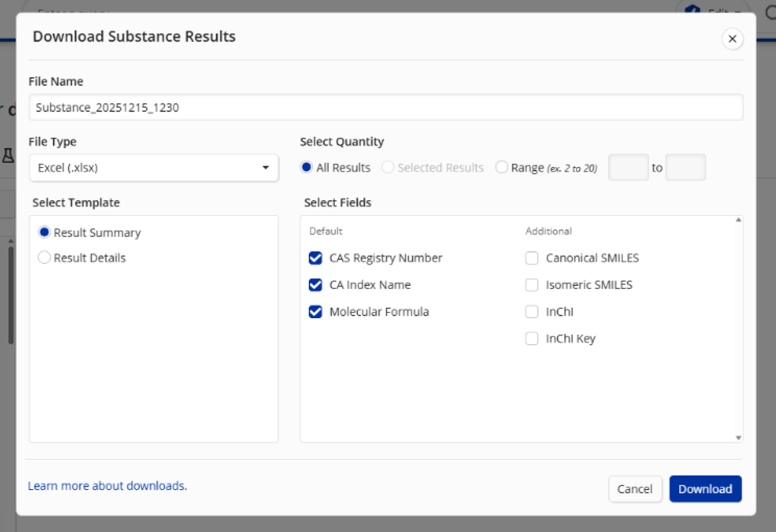Tick the InChI checkbox

click(x=531, y=312)
